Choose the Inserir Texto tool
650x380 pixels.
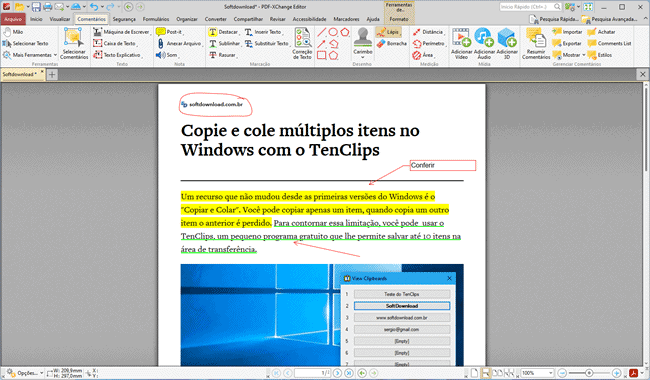point(264,32)
